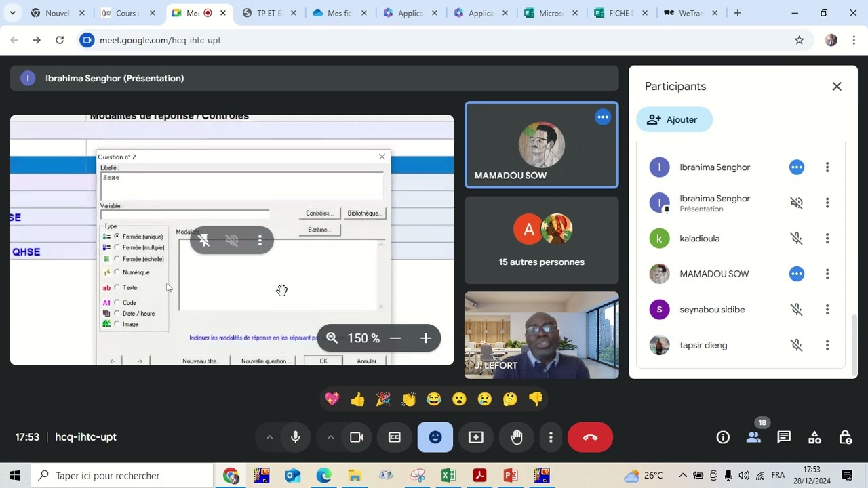Image resolution: width=868 pixels, height=488 pixels.
Task: Select MAMADOU SOW video tile
Action: click(x=541, y=144)
